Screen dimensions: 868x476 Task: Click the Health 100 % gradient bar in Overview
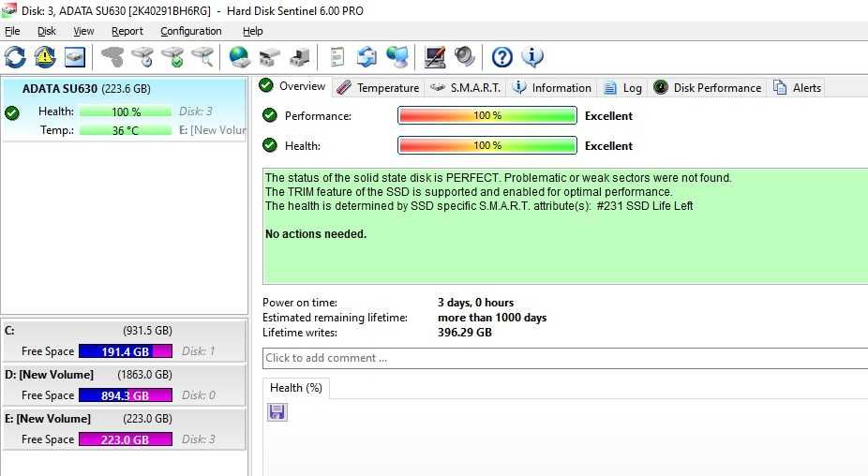[x=487, y=145]
